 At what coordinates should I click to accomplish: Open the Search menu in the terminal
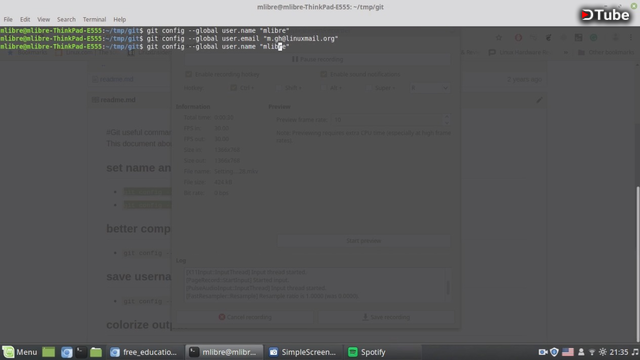tap(66, 19)
